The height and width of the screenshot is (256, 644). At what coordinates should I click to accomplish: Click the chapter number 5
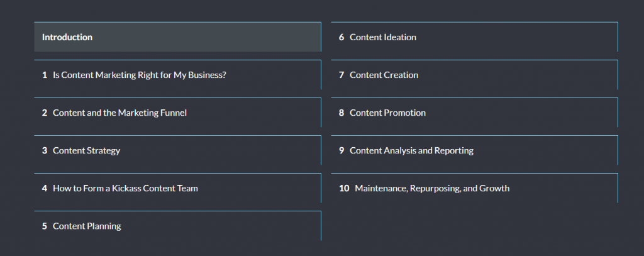click(45, 226)
